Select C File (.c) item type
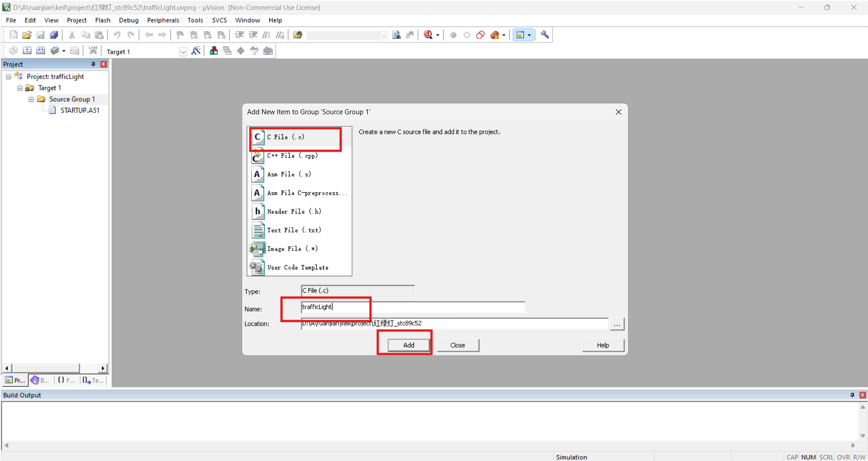The width and height of the screenshot is (868, 461). coord(300,137)
